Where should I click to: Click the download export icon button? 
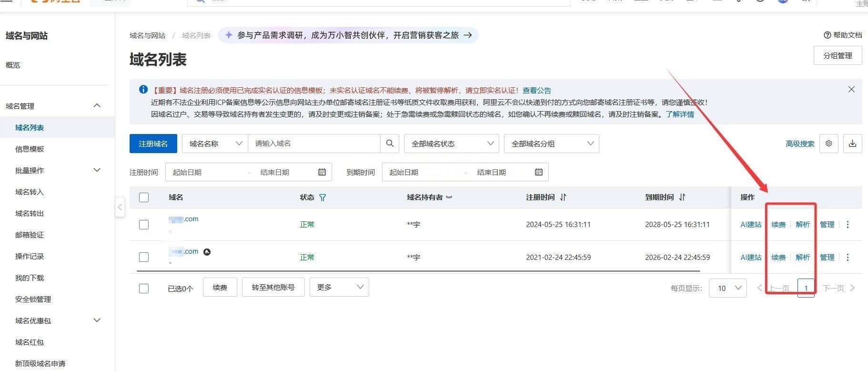coord(853,144)
